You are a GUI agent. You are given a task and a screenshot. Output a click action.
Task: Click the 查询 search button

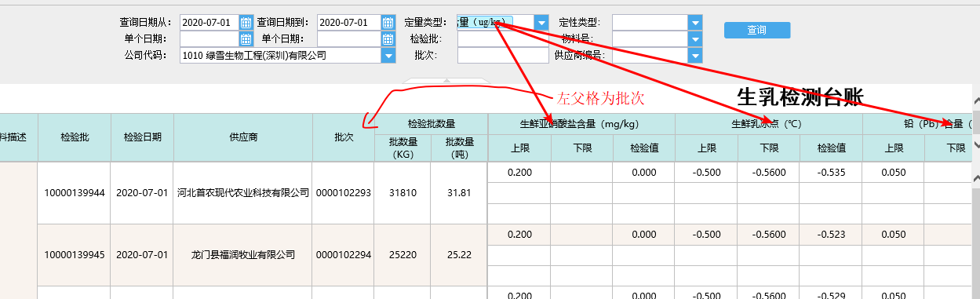(756, 30)
